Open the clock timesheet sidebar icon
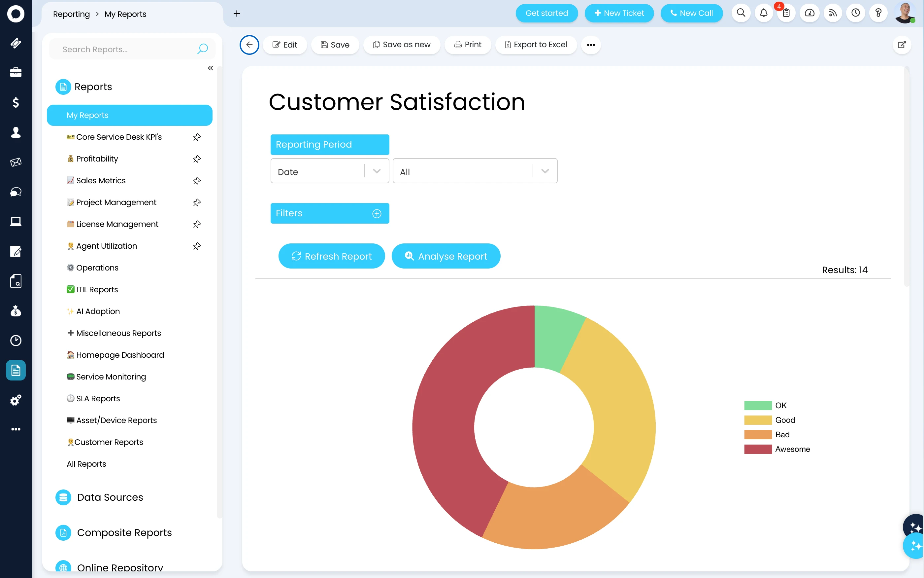This screenshot has height=578, width=924. pos(16,340)
